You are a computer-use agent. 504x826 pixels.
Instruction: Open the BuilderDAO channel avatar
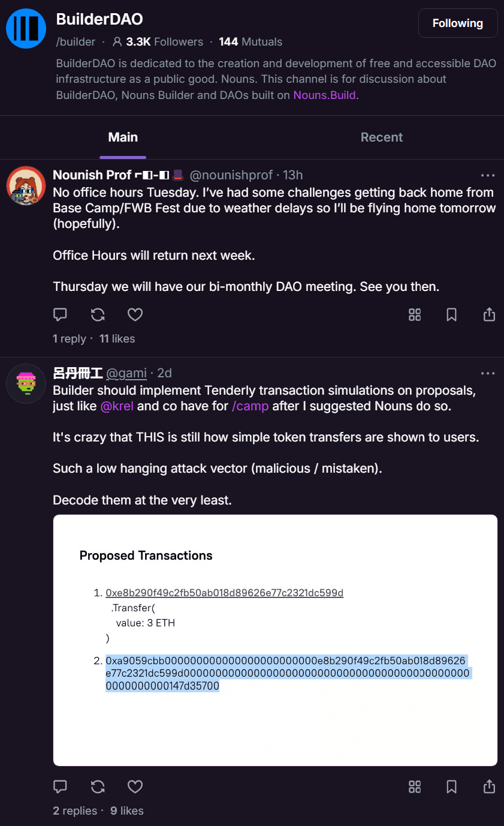[26, 28]
